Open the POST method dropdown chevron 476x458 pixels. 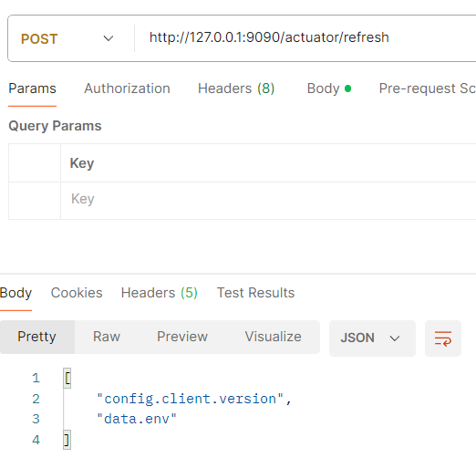tap(109, 38)
